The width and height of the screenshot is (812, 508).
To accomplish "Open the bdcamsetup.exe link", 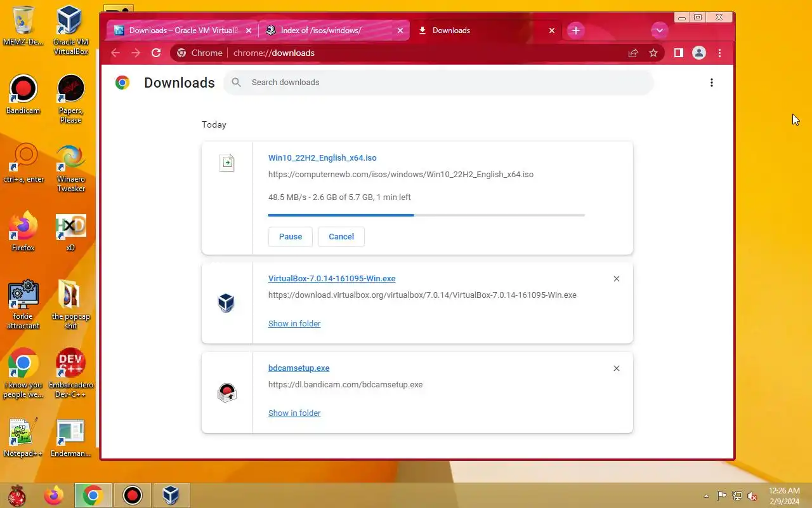I will (x=299, y=368).
